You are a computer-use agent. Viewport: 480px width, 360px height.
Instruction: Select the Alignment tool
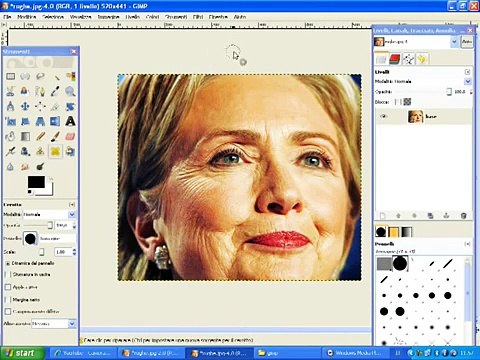pyautogui.click(x=40, y=106)
